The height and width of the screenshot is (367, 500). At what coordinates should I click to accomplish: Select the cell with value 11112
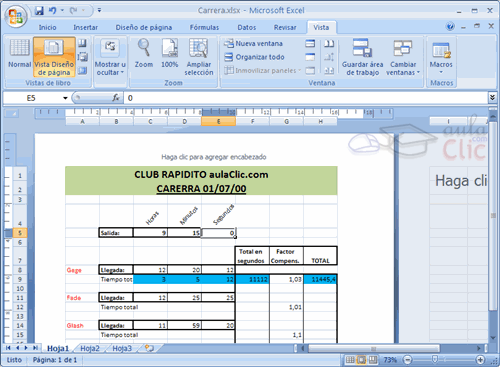click(252, 279)
